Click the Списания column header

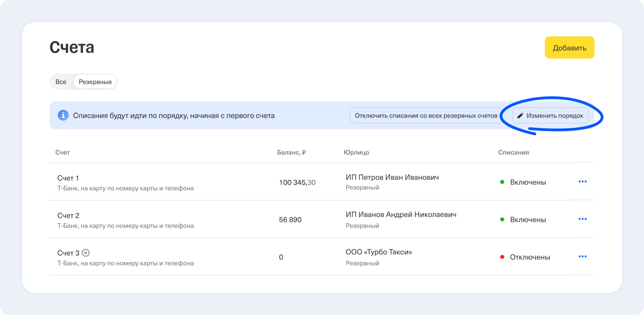click(513, 153)
